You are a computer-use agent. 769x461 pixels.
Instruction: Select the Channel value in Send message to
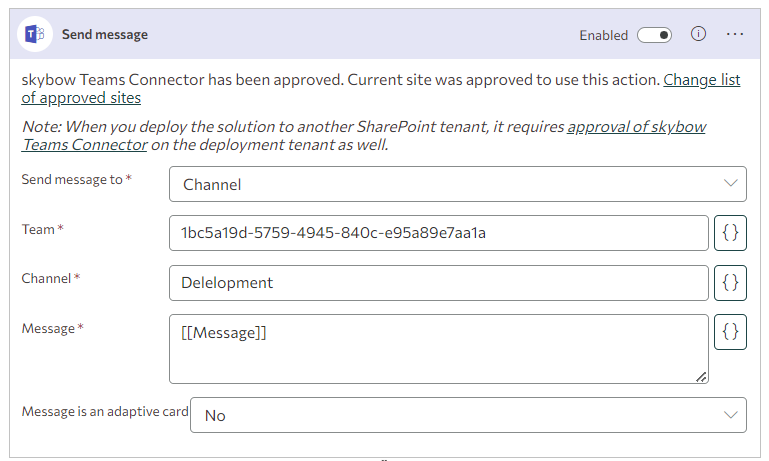(212, 184)
